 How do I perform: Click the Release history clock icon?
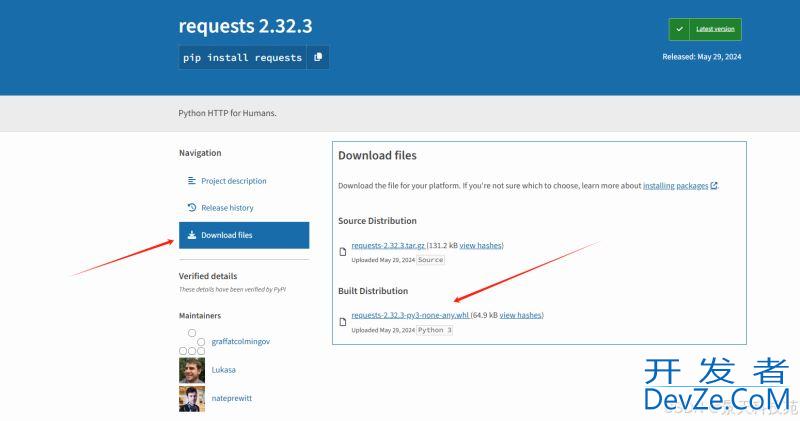(x=192, y=207)
